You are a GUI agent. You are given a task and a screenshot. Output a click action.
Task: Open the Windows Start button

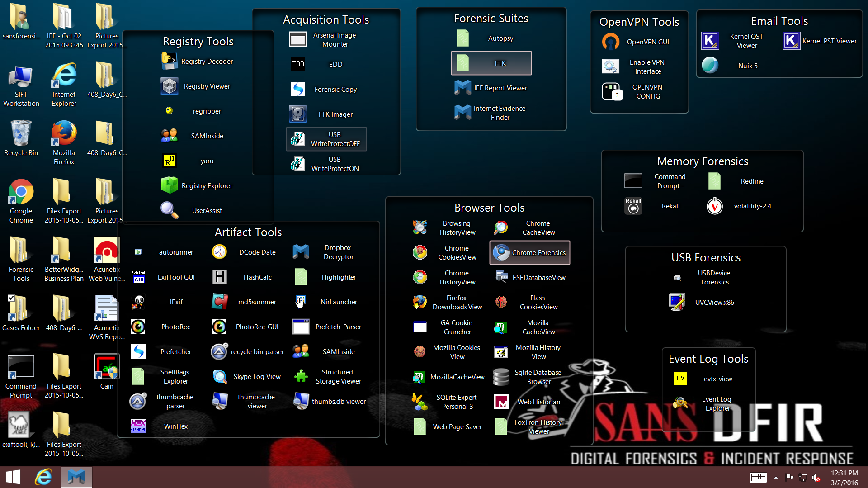(13, 477)
